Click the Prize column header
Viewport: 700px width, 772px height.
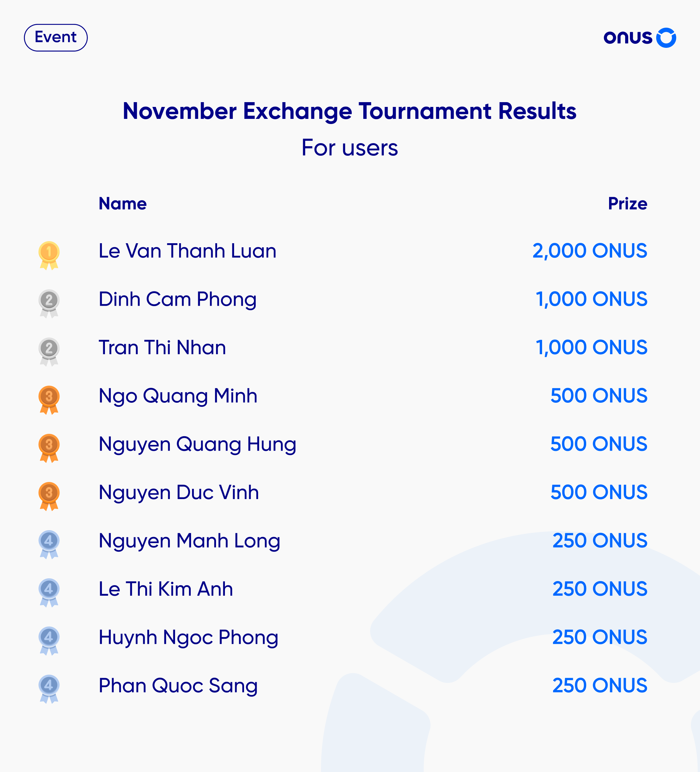[628, 204]
